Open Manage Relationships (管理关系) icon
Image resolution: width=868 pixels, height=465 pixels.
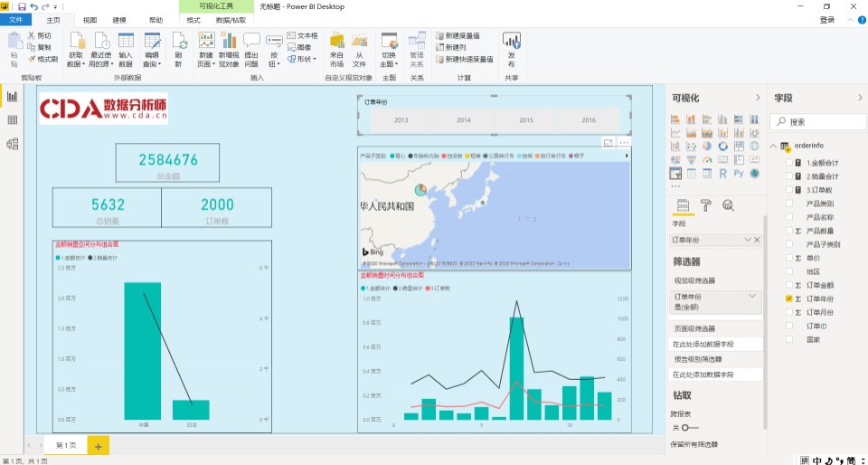coord(417,49)
